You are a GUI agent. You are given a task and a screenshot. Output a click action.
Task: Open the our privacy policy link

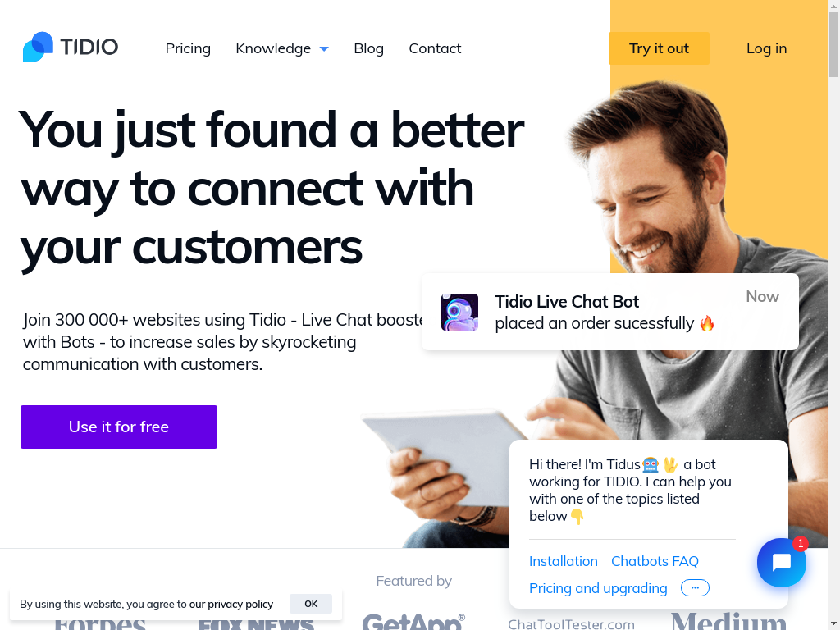[x=231, y=604]
